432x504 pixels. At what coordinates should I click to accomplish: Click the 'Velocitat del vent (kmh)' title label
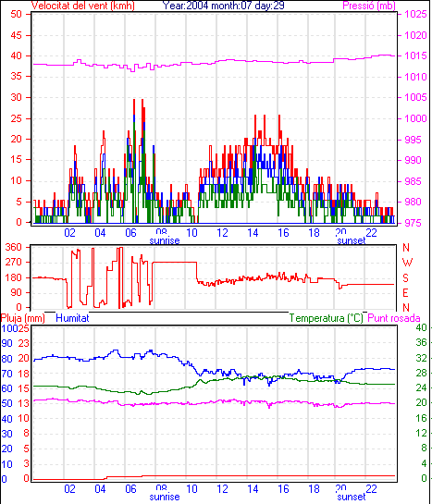[82, 6]
